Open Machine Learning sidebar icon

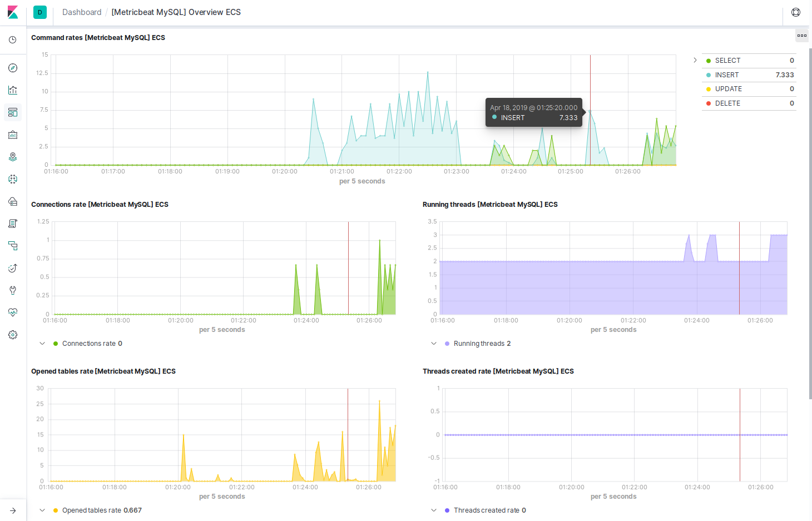point(13,179)
